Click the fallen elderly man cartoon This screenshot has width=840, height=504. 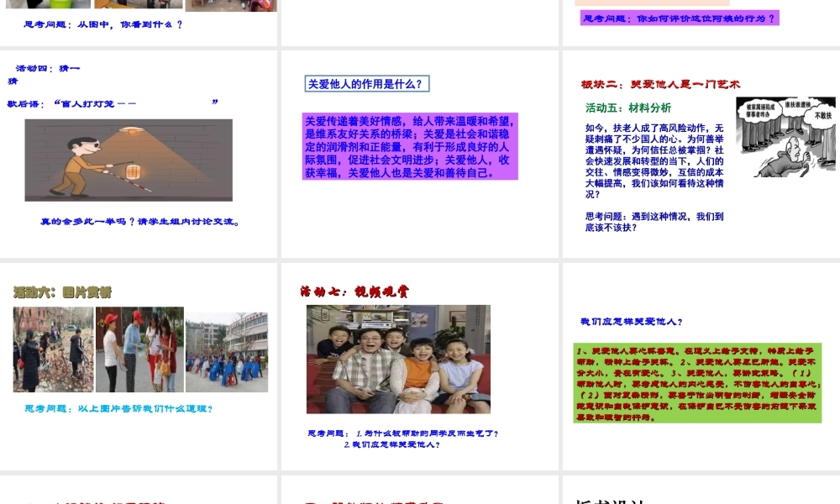tap(785, 137)
